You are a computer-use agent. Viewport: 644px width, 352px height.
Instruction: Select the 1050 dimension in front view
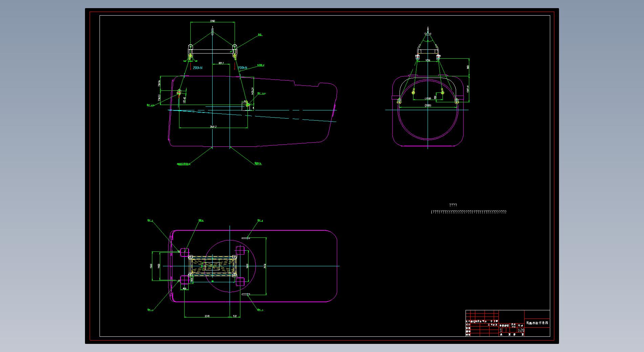428,60
